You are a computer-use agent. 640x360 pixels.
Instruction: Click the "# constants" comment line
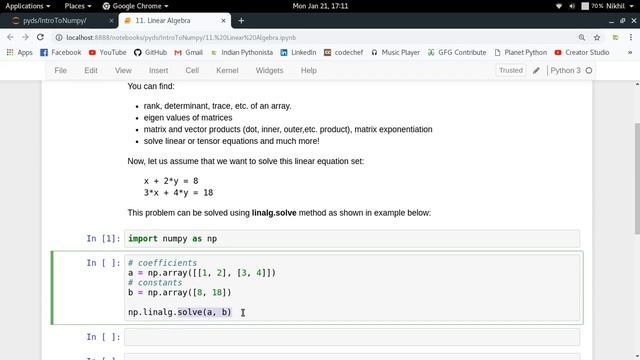tap(155, 282)
